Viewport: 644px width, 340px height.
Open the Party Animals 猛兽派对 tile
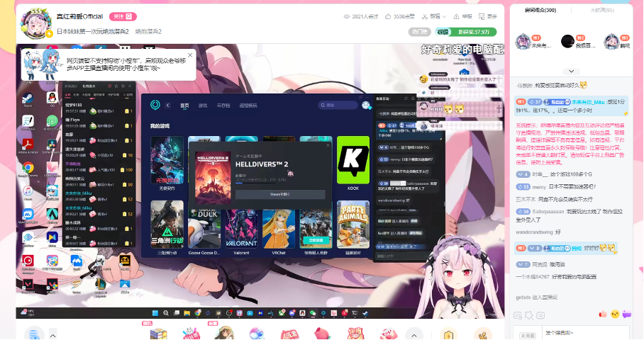(352, 225)
